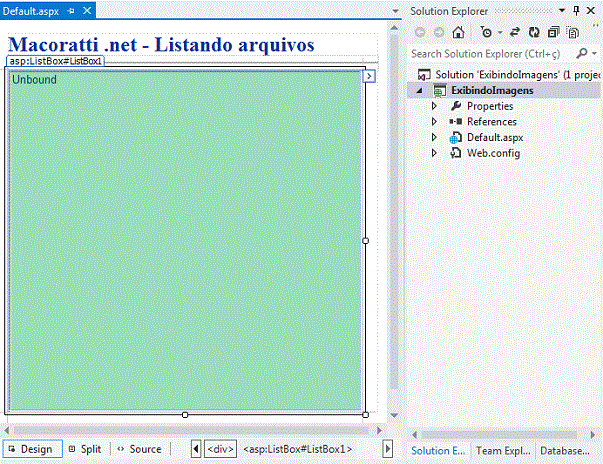This screenshot has width=603, height=464.
Task: Click Sync with Active Document icon
Action: [x=514, y=32]
